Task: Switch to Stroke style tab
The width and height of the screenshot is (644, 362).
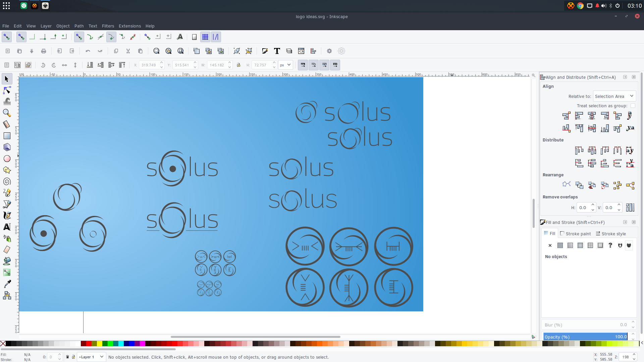Action: pos(611,234)
